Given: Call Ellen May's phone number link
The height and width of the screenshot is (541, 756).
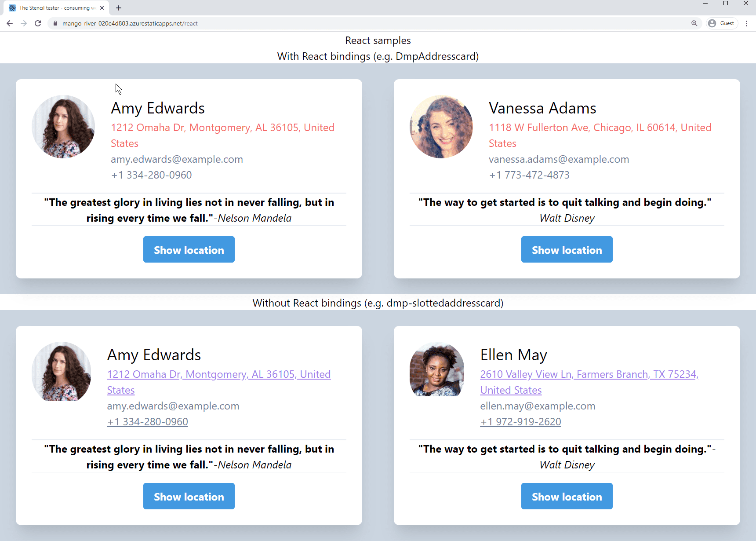Looking at the screenshot, I should 520,422.
